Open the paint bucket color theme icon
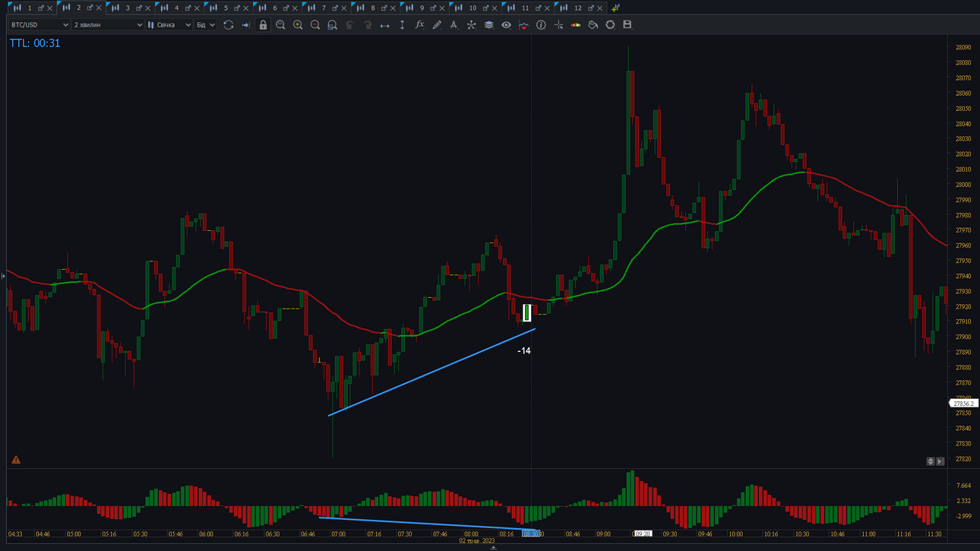 (593, 25)
